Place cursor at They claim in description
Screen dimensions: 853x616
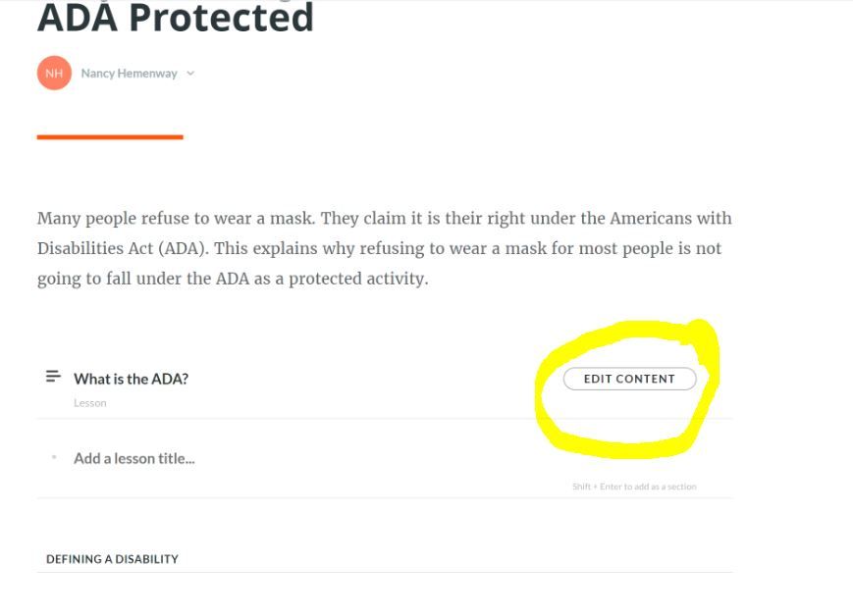pos(359,219)
